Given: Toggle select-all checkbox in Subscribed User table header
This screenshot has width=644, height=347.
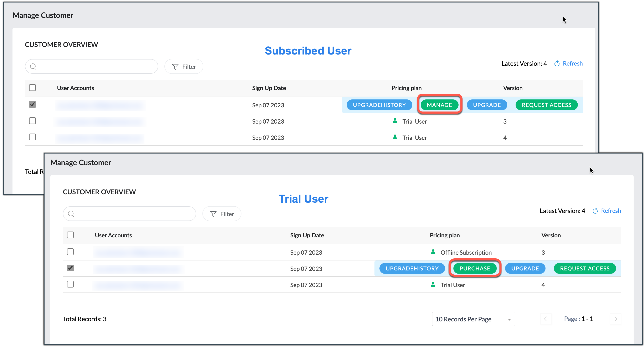Looking at the screenshot, I should 32,88.
